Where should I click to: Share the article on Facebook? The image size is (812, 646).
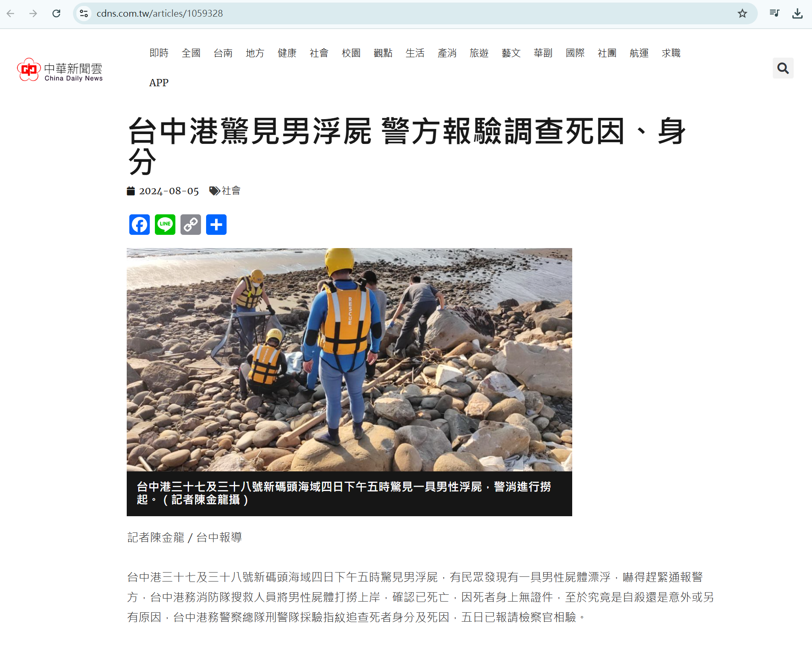[x=140, y=225]
